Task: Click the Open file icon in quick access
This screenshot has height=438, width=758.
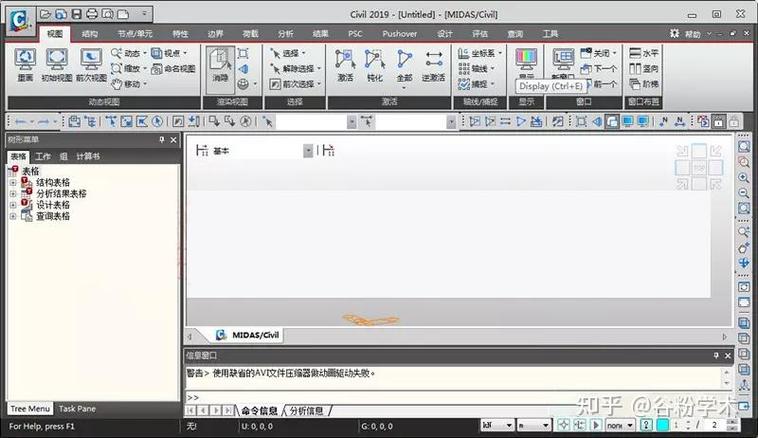Action: pyautogui.click(x=45, y=14)
